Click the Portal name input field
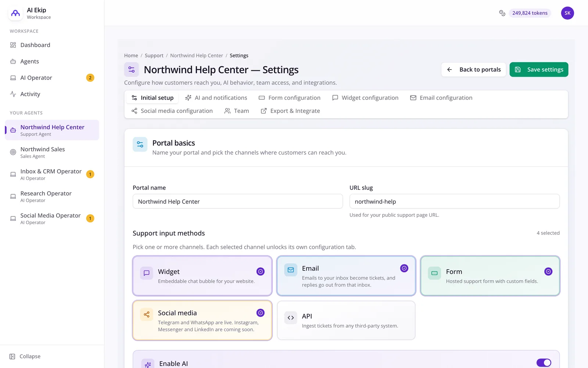The image size is (588, 368). [238, 201]
